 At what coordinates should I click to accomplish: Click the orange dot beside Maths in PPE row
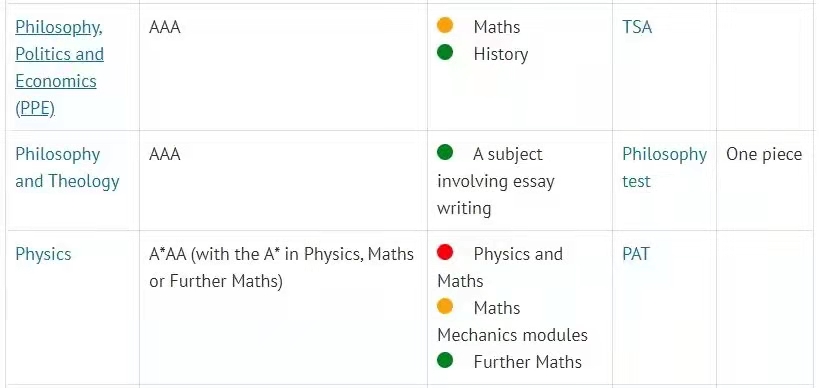tap(444, 25)
